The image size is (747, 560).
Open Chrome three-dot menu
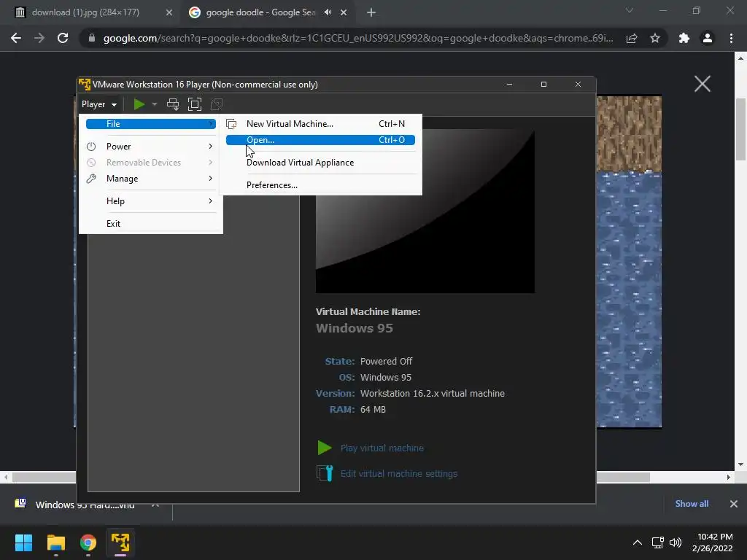click(x=731, y=38)
